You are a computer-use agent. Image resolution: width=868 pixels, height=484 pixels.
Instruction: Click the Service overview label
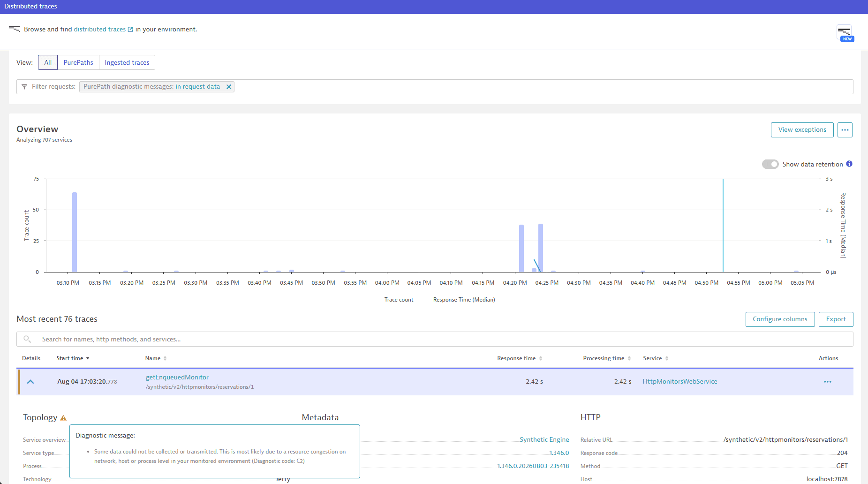[44, 440]
